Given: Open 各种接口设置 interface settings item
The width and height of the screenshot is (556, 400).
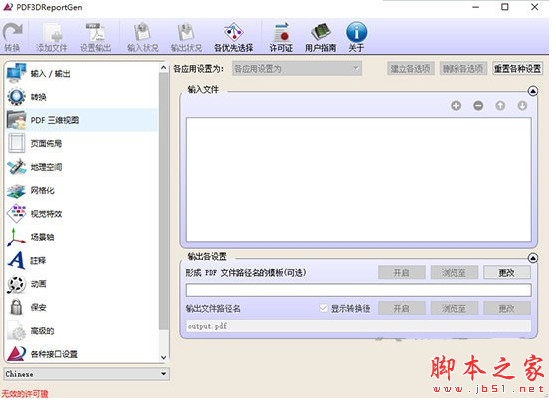Looking at the screenshot, I should click(x=82, y=354).
